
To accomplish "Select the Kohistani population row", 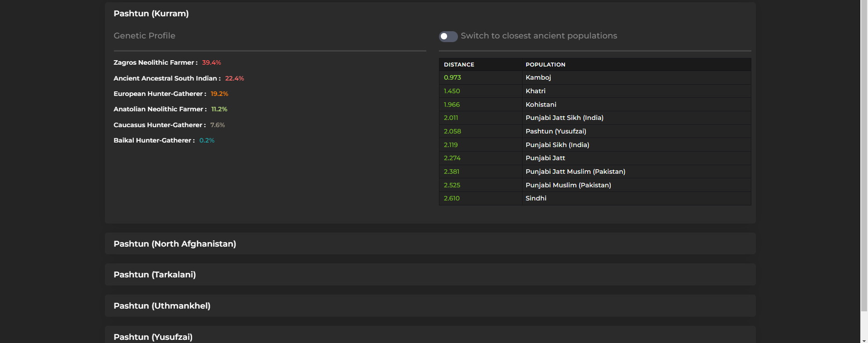I will (595, 105).
